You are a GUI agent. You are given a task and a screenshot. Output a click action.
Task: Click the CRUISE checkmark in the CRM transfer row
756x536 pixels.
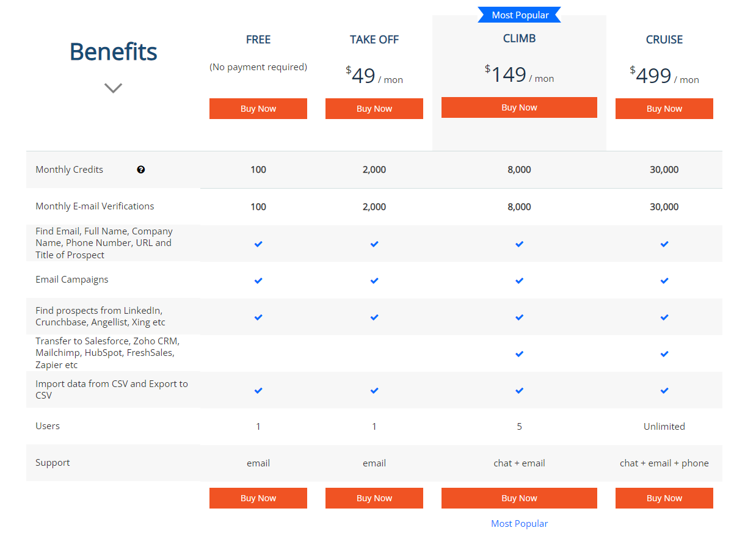tap(664, 353)
